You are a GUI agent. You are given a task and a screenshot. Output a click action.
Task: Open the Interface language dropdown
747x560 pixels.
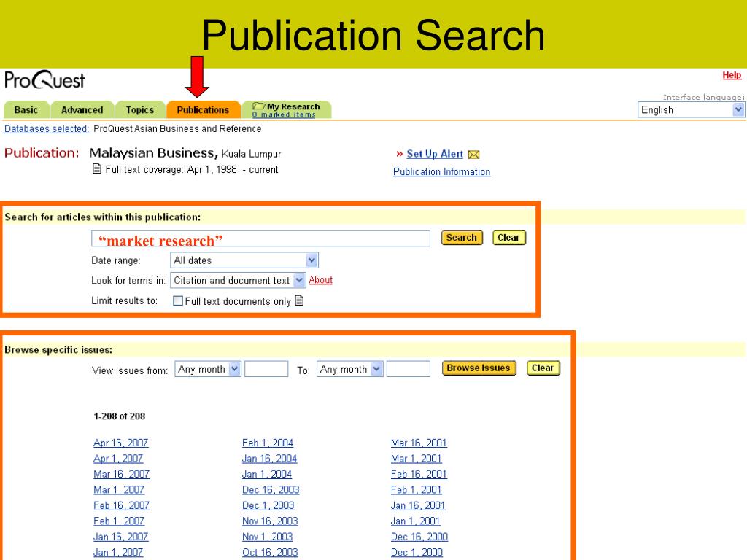tap(691, 109)
